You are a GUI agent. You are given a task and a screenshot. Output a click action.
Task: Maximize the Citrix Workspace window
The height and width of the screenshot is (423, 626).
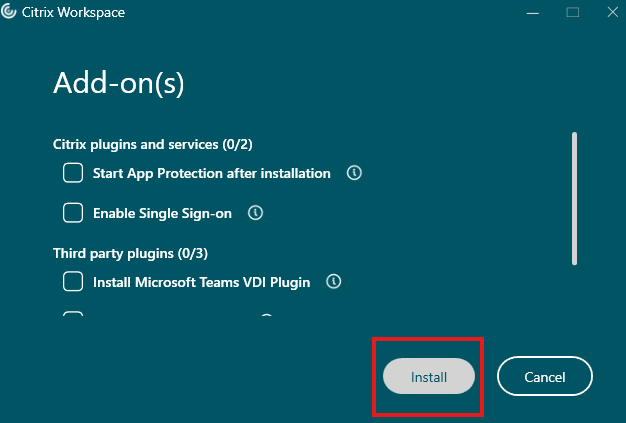point(573,12)
